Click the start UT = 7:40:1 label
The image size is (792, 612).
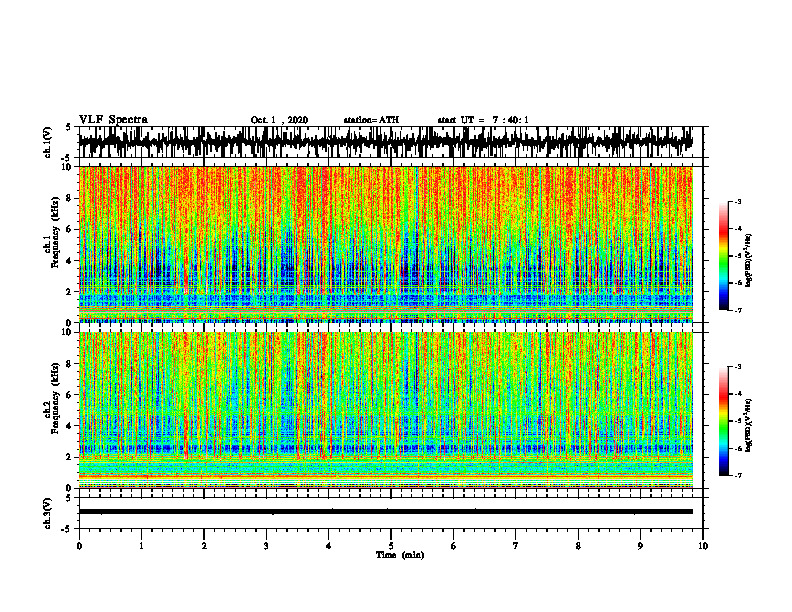click(483, 120)
